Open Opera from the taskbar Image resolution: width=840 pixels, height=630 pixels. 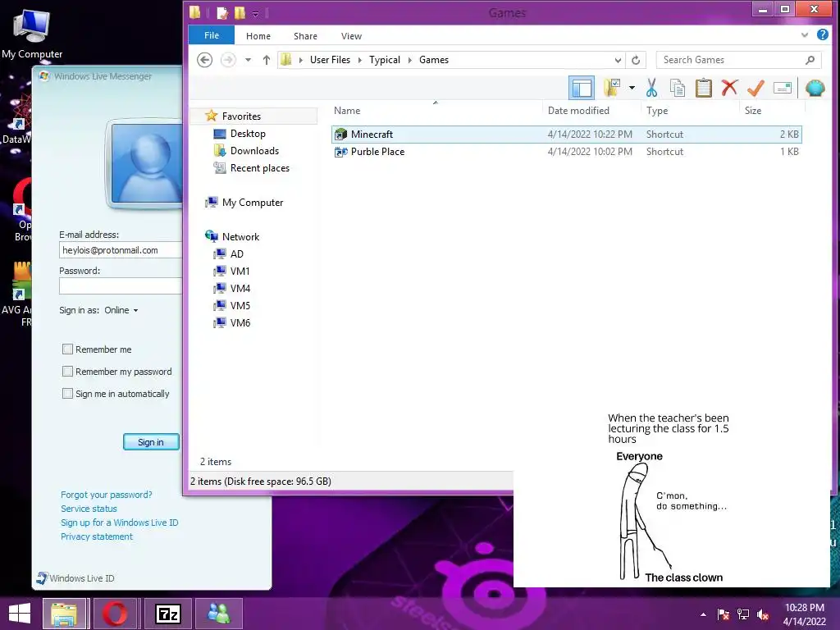pos(115,614)
